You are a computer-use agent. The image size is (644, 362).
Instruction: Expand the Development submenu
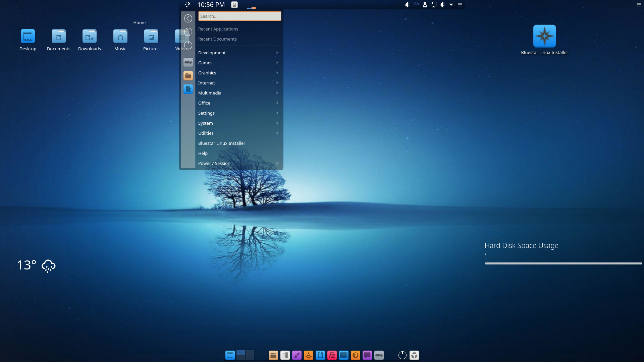click(x=238, y=53)
